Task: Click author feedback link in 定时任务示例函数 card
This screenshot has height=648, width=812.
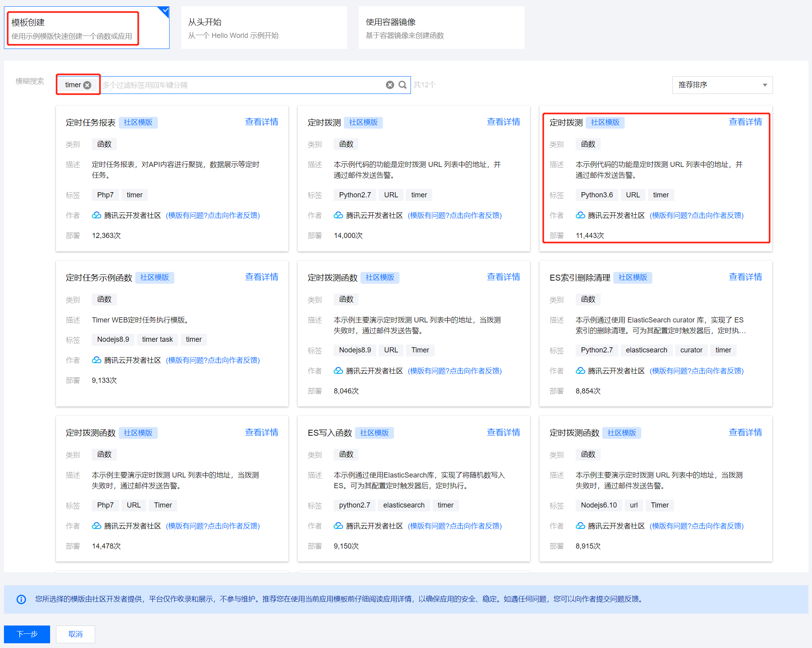Action: pos(213,360)
